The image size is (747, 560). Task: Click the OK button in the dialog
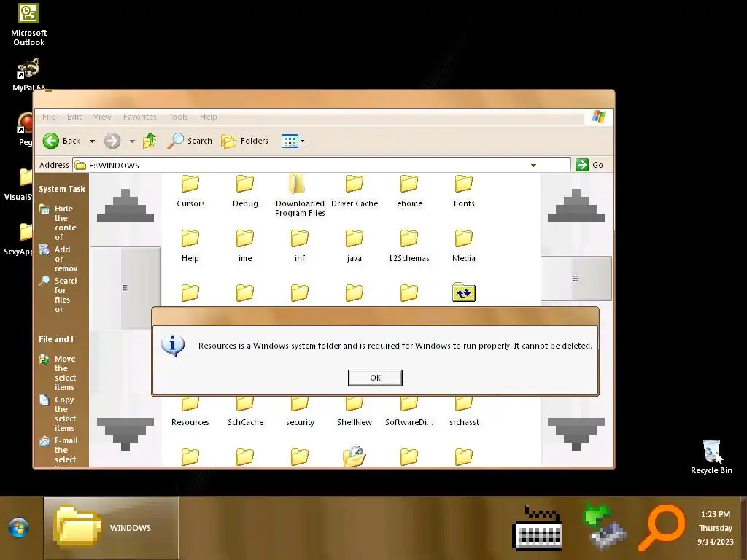point(375,378)
